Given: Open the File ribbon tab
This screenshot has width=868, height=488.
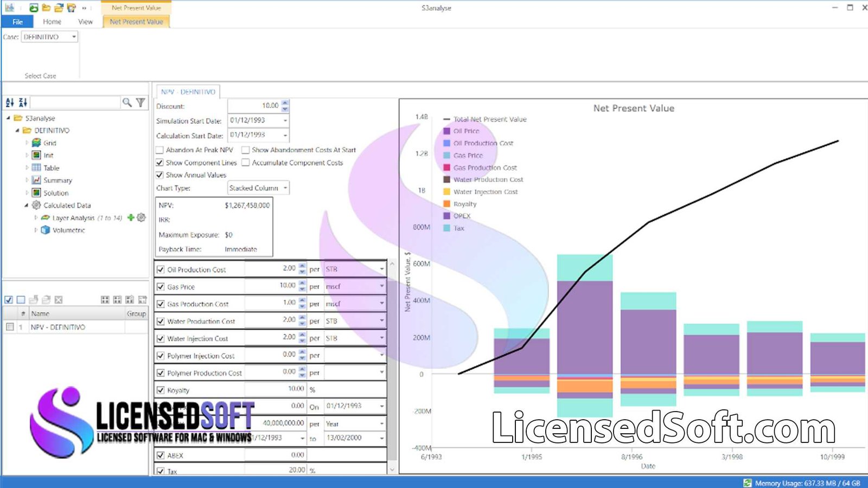Looking at the screenshot, I should [17, 22].
